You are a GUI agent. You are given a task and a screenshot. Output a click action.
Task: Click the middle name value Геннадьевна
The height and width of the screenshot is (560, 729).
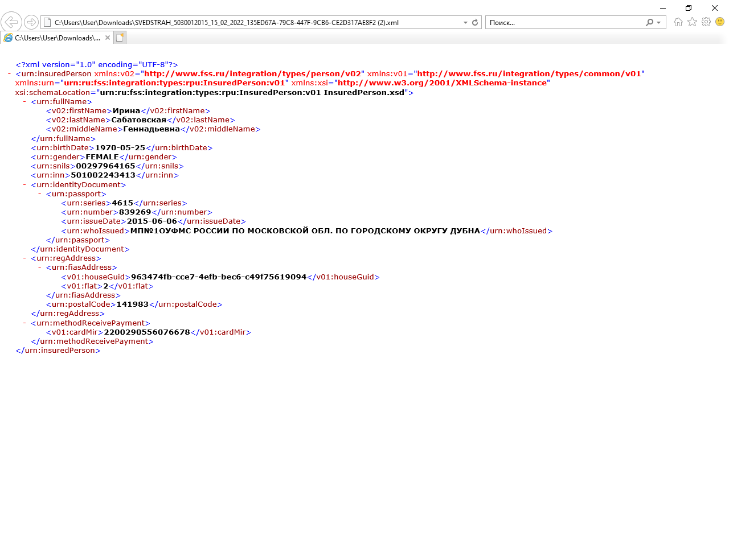151,129
